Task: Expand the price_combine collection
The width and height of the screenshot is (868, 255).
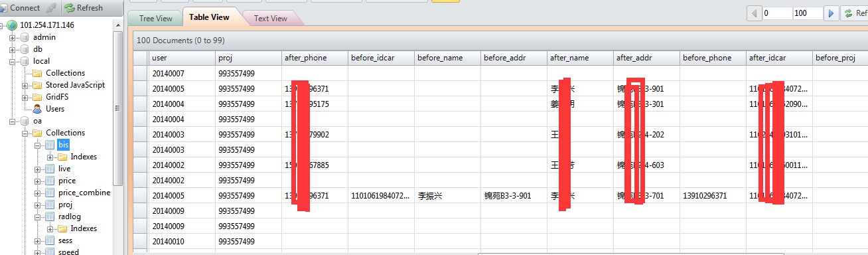Action: pos(38,193)
